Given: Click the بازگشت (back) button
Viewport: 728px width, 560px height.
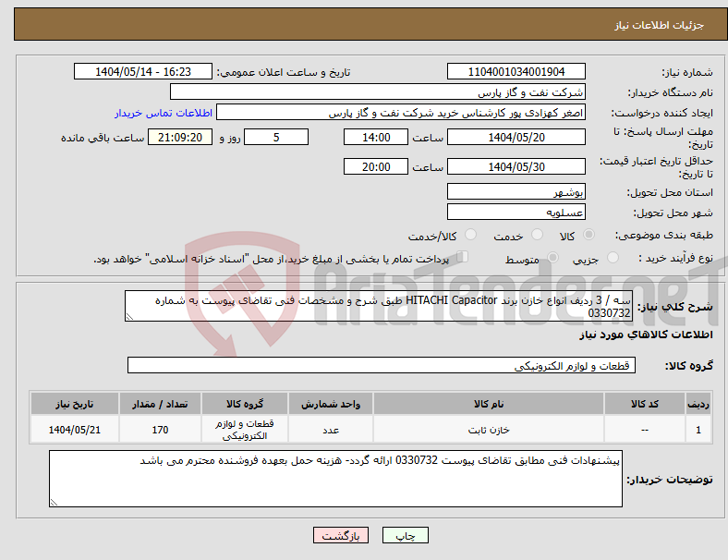Looking at the screenshot, I should point(341,535).
